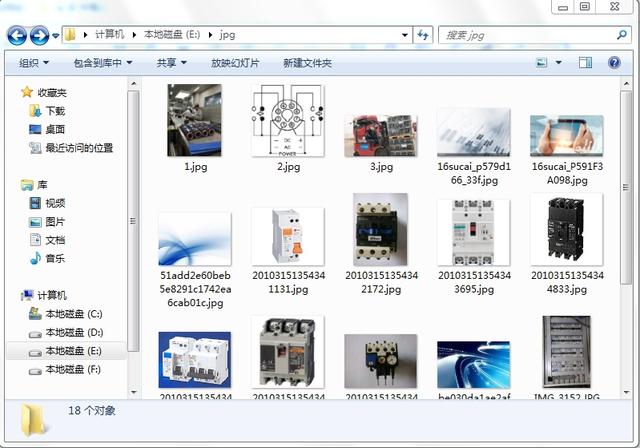Open recent locations dropdown next to Forward
The image size is (640, 448).
56,36
